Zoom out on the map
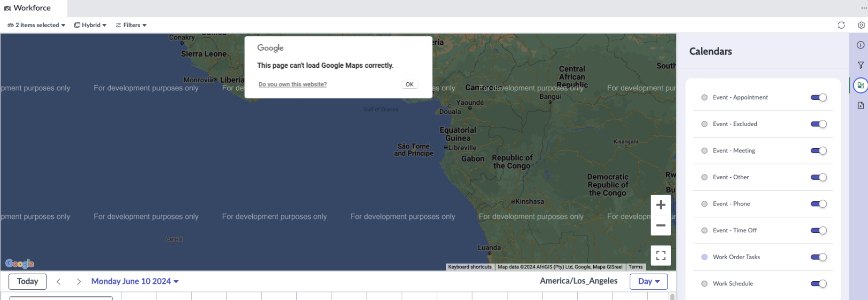 pyautogui.click(x=660, y=225)
